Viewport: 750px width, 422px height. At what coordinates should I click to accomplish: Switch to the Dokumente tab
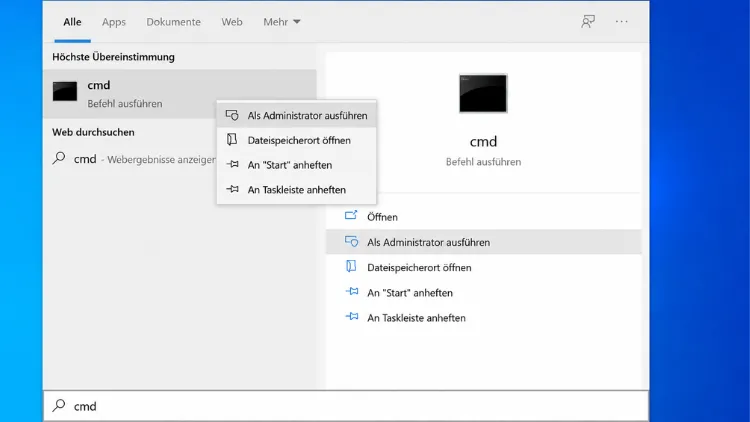[x=174, y=22]
